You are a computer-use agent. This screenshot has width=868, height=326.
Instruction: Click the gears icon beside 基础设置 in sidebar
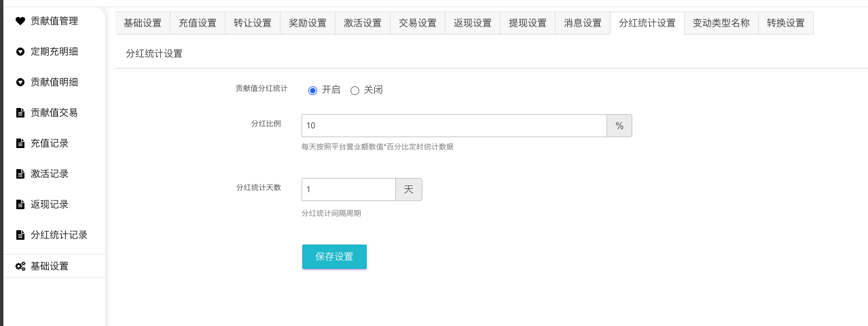pos(20,266)
